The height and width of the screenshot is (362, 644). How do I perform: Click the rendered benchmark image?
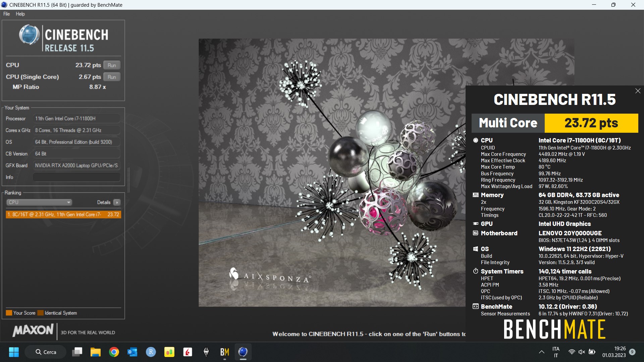332,173
